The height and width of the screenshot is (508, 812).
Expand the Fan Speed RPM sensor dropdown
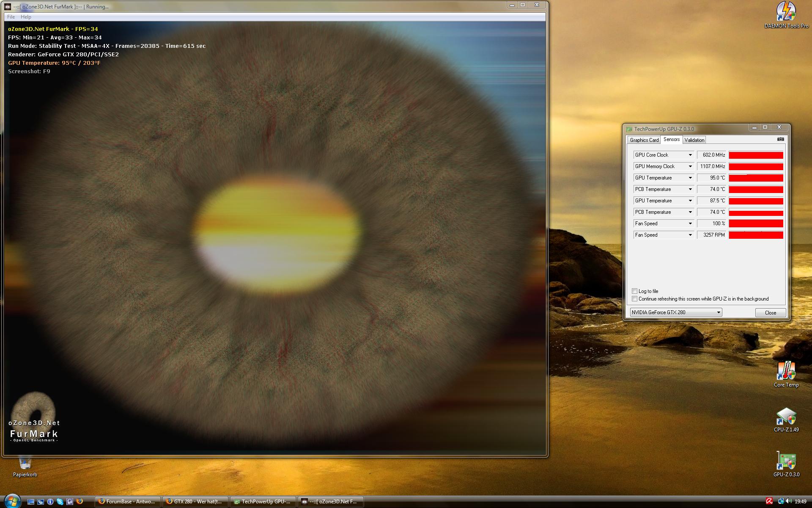pos(690,235)
